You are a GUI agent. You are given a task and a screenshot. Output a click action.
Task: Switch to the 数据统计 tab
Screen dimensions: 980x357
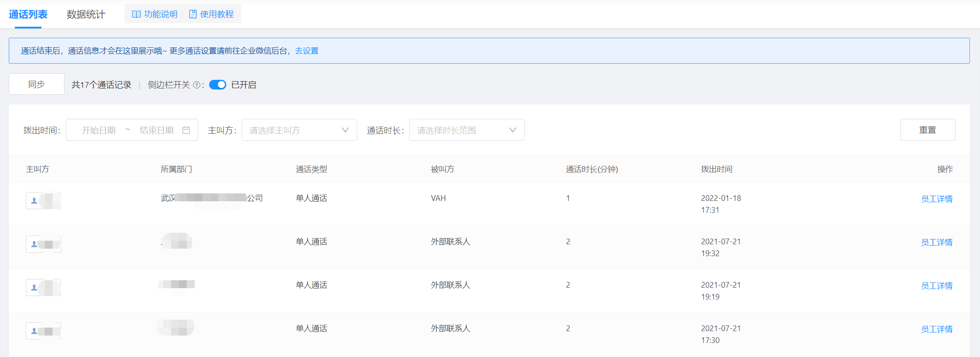point(86,14)
